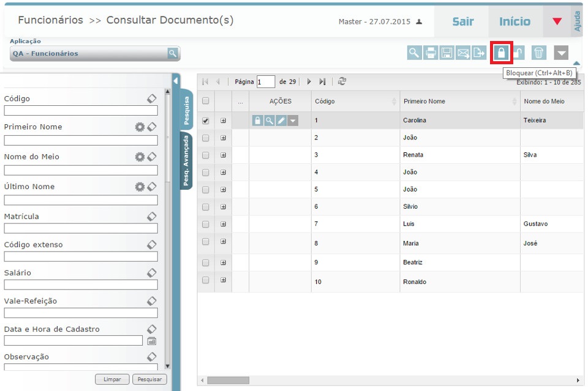Screen dimensions: 588x391
Task: Click the export document toolbar icon
Action: pos(479,53)
